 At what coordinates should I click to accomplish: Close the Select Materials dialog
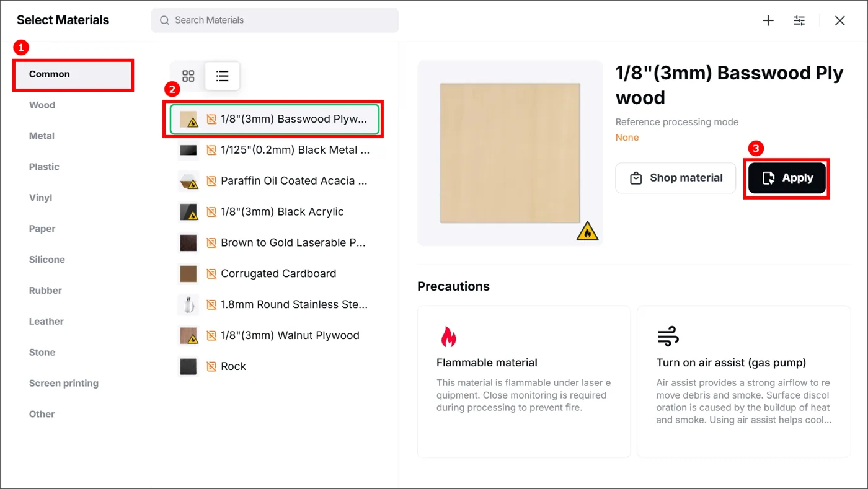pos(839,20)
